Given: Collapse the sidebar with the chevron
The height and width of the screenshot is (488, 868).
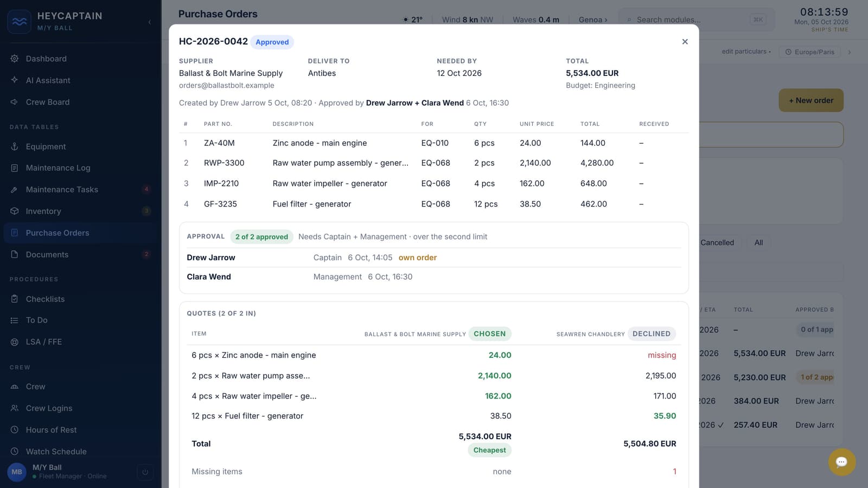Looking at the screenshot, I should click(x=150, y=22).
